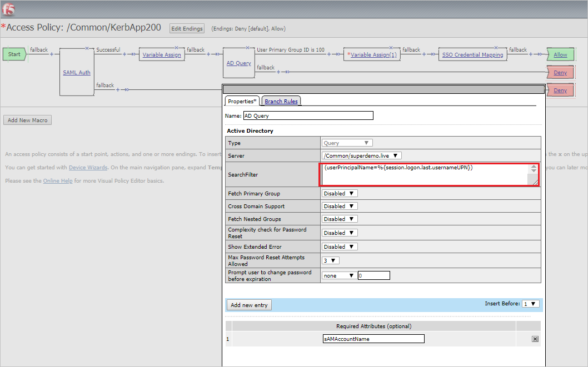Viewport: 588px width, 367px height.
Task: Open the Fetch Nested Groups dropdown
Action: [x=340, y=219]
